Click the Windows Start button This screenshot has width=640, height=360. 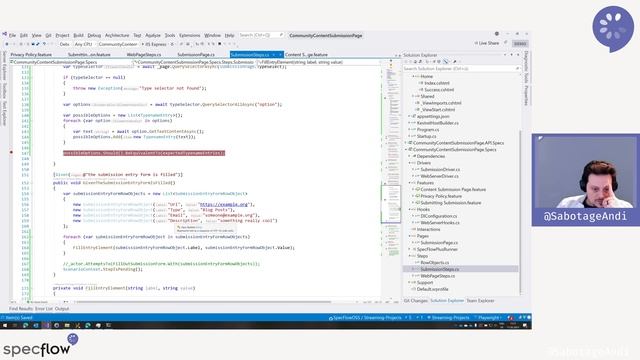click(x=5, y=325)
